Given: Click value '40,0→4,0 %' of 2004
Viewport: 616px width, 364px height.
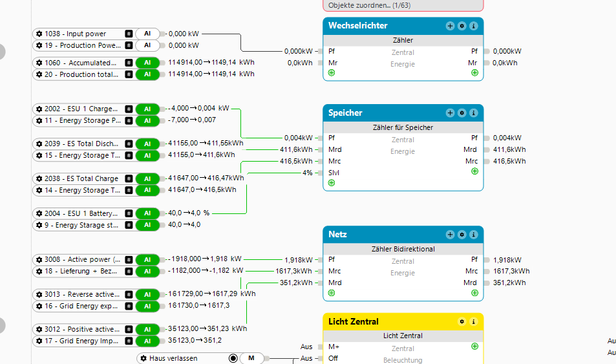Looking at the screenshot, I should [189, 213].
